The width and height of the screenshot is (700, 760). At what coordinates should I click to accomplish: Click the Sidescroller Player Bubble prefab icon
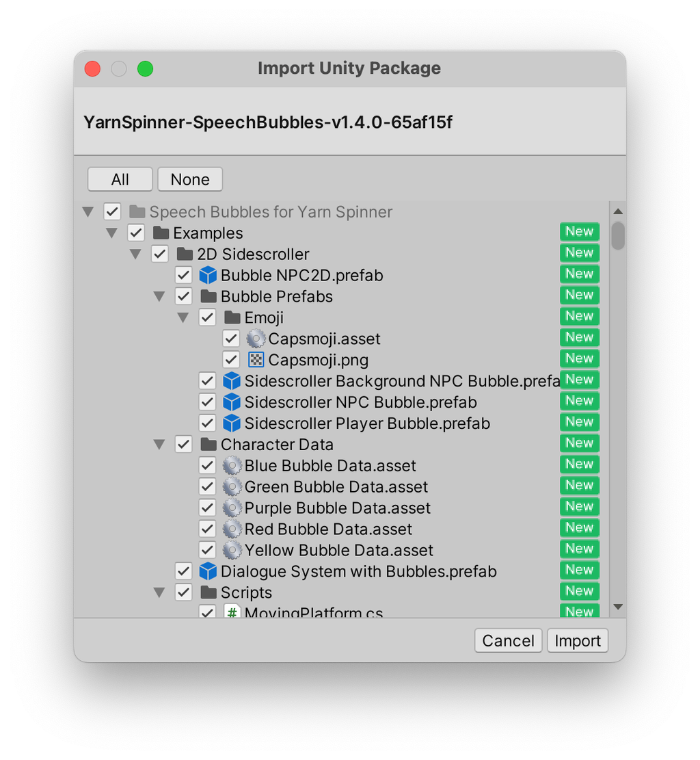[x=232, y=423]
